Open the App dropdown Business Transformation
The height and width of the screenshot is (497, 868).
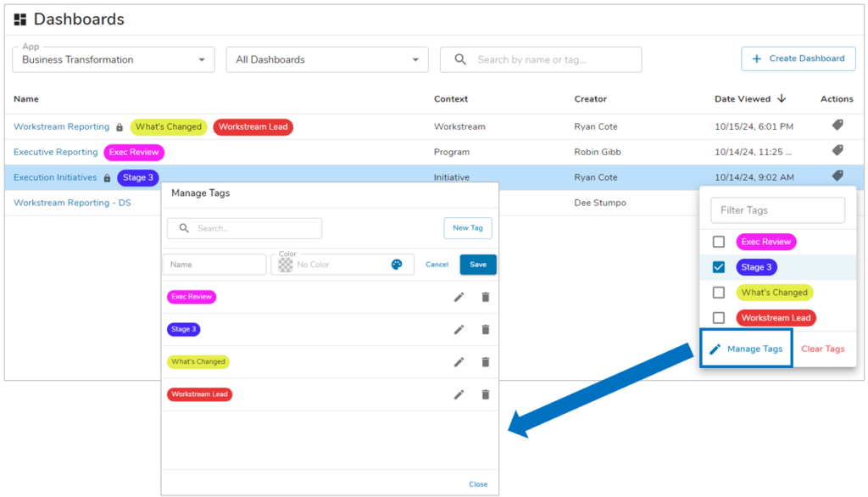click(x=114, y=59)
